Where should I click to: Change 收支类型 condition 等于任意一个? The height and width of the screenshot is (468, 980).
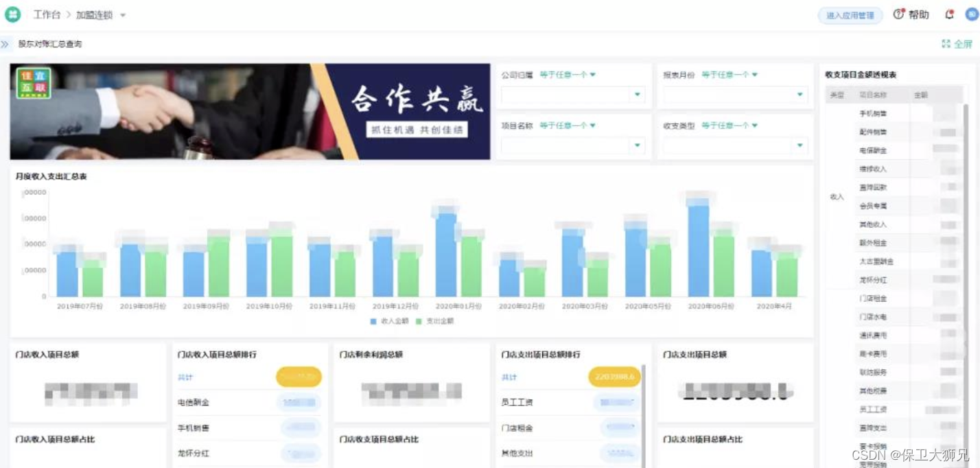click(x=730, y=126)
